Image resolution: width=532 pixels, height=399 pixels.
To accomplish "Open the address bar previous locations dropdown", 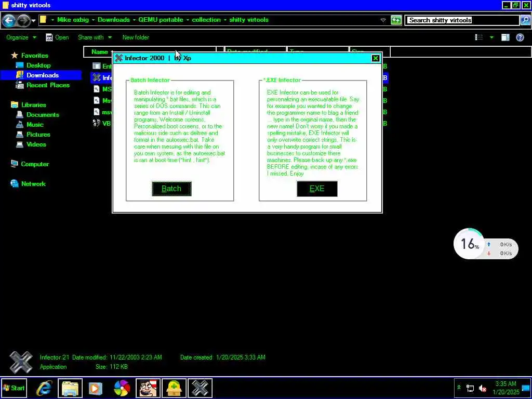I will tap(383, 20).
